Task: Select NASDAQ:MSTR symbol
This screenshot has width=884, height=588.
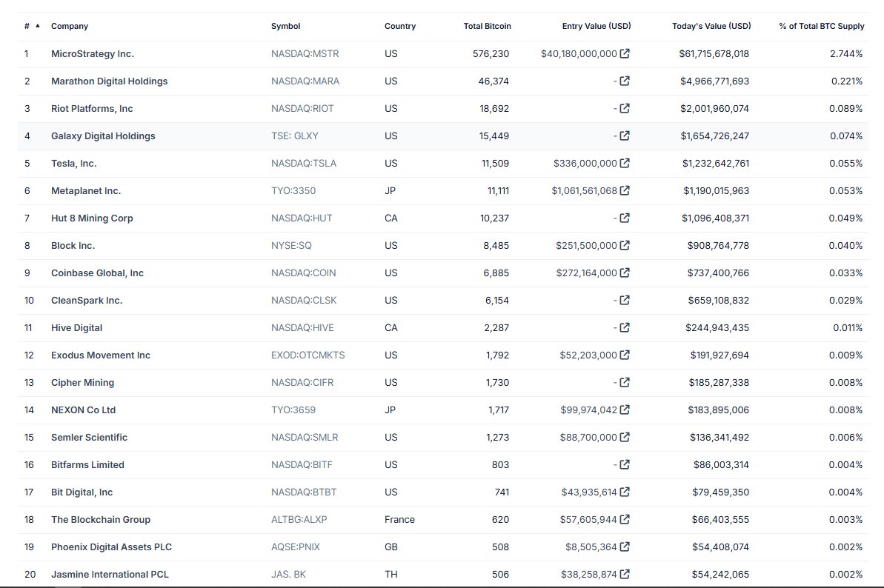Action: pos(305,54)
